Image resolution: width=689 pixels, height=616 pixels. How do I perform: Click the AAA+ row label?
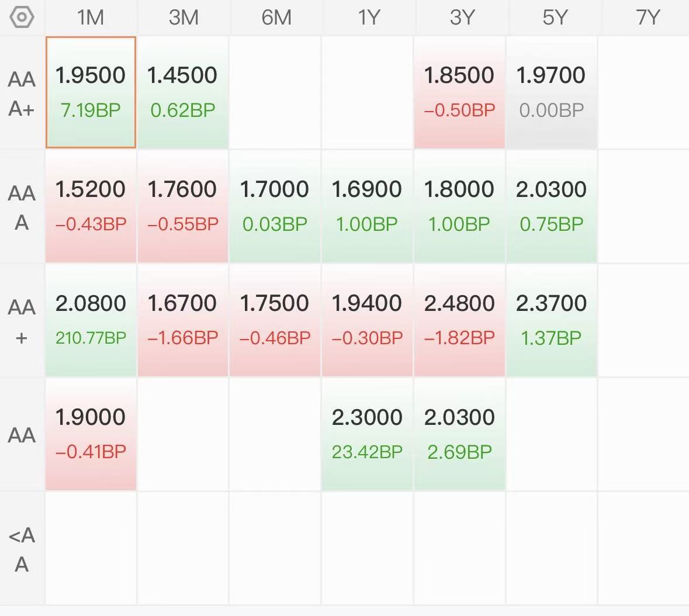(22, 94)
